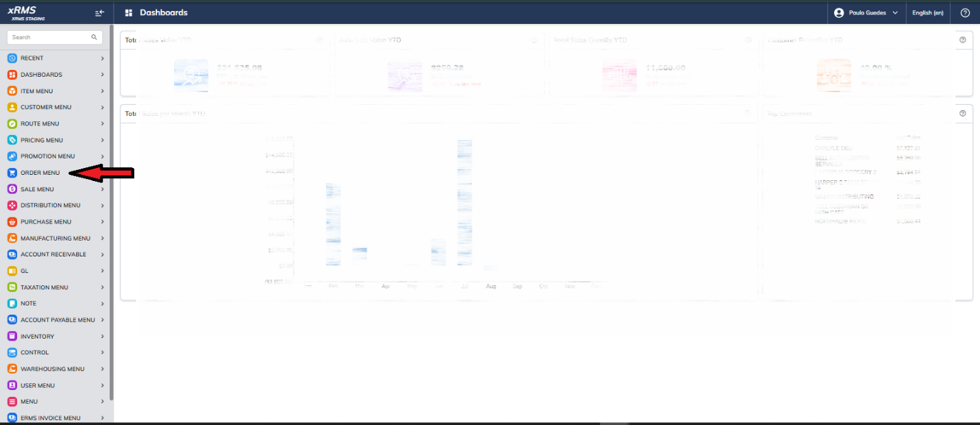Click the Purchase Menu basket icon
The height and width of the screenshot is (425, 980).
coord(12,221)
